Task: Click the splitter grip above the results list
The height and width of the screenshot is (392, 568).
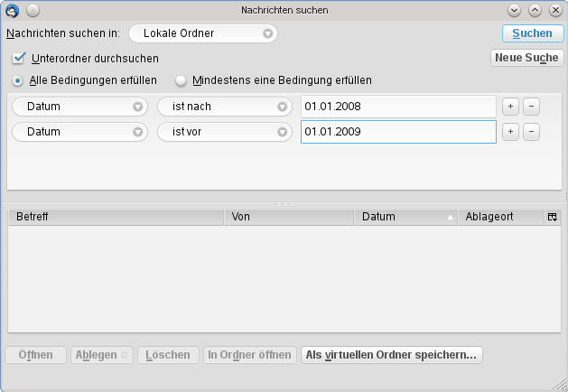Action: 284,204
